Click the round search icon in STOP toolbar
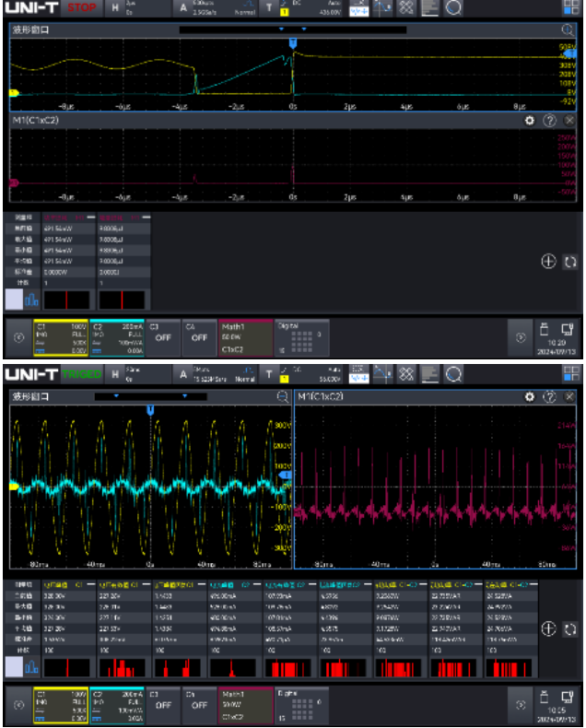Screen dimensions: 586x728 tap(453, 9)
